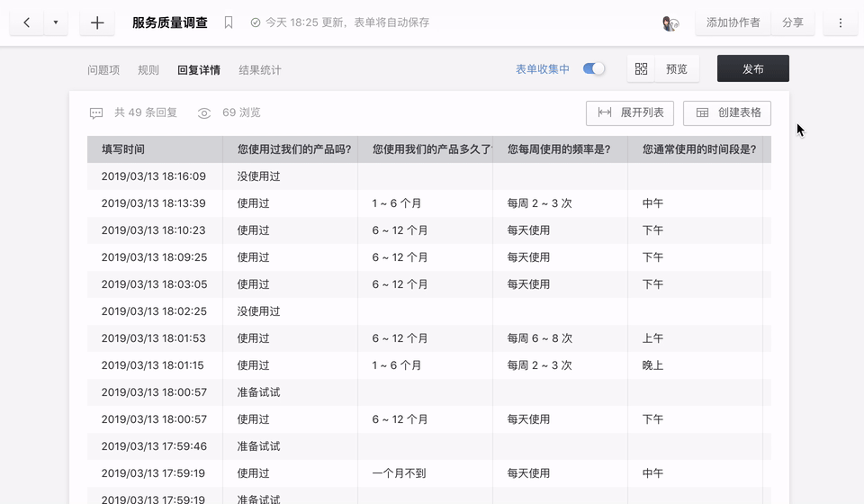Create new item with plus icon
The image size is (864, 504).
[x=97, y=22]
